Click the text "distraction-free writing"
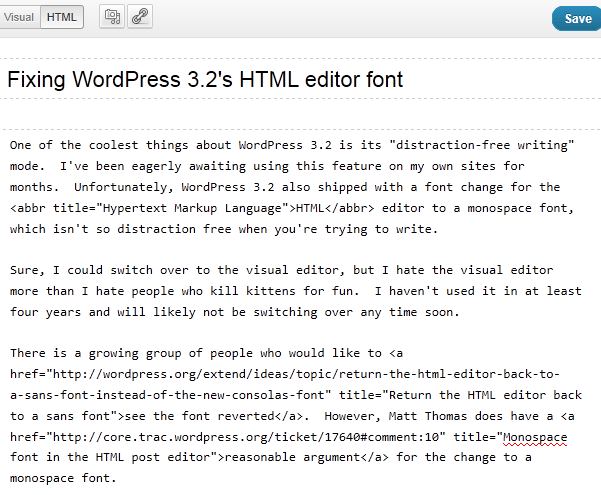Viewport: 601px width, 495px height. pos(481,145)
